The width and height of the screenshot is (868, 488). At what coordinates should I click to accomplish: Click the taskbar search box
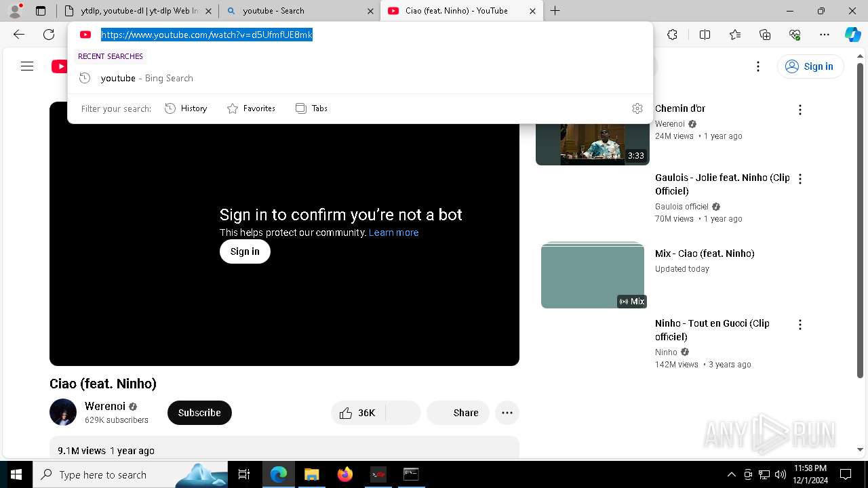[x=130, y=474]
